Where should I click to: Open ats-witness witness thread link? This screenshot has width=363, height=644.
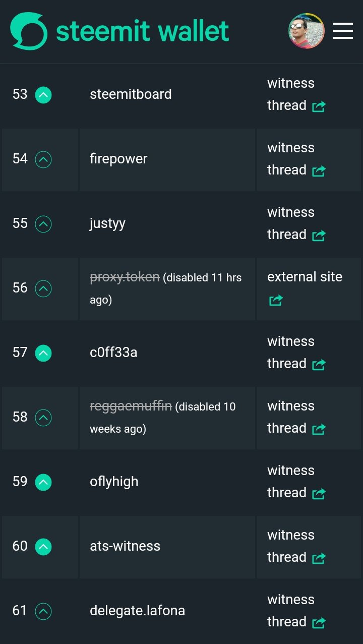pos(296,546)
